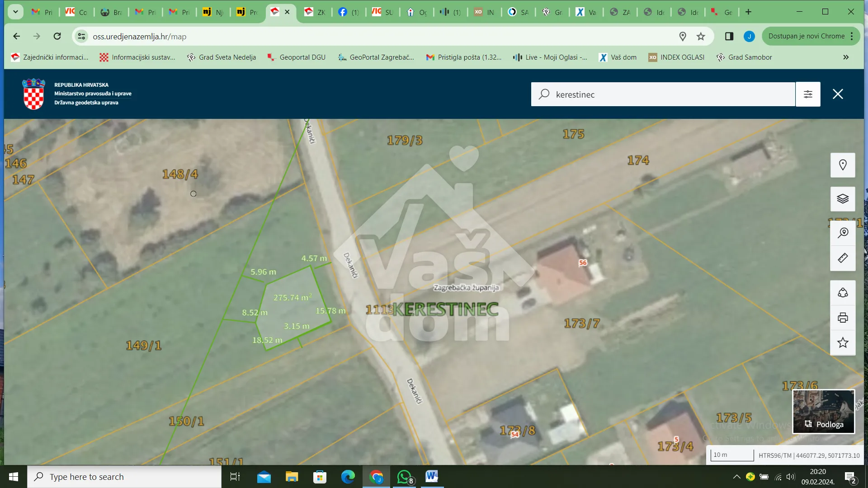Open the map layers panel
Viewport: 868px width, 488px height.
pyautogui.click(x=843, y=199)
